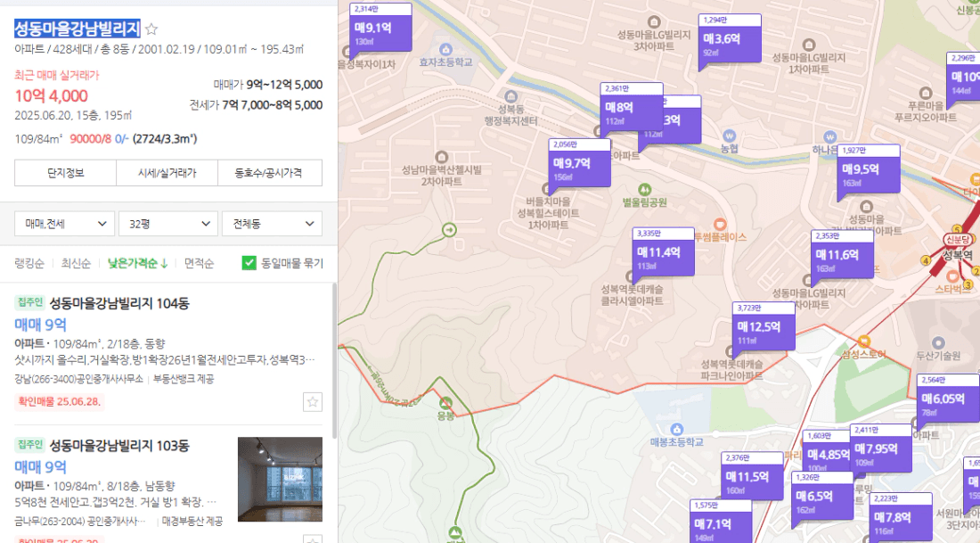
Task: Click the 매매 9억 price of 103동
Action: pos(41,466)
